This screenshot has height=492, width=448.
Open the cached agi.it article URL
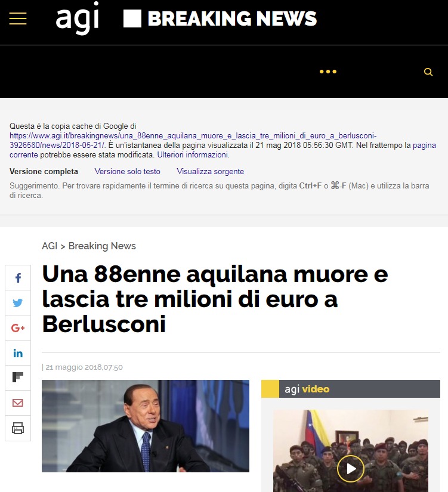click(193, 140)
